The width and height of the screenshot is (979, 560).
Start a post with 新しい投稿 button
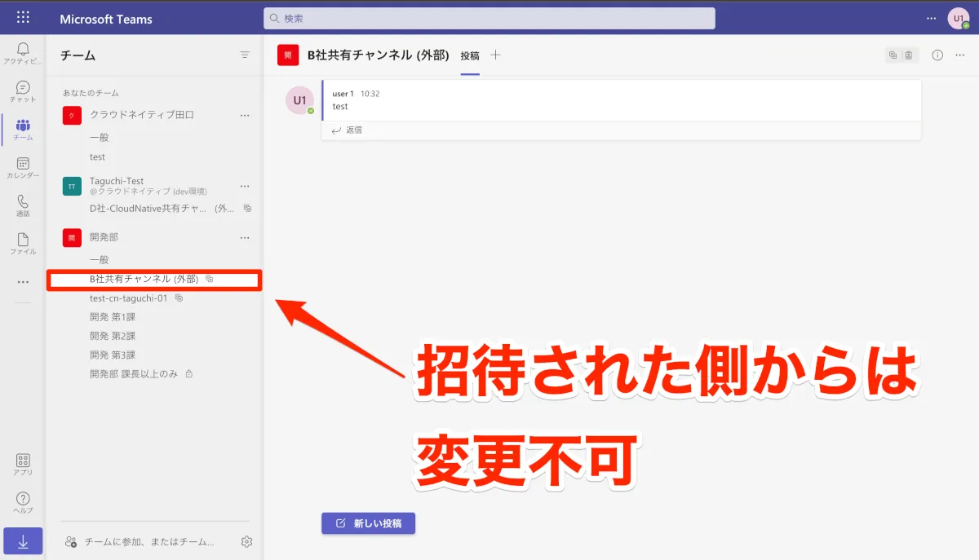click(x=369, y=523)
